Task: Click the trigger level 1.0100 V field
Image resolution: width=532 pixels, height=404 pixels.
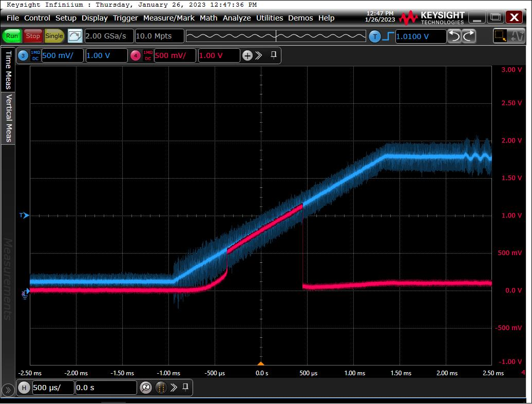Action: 420,36
